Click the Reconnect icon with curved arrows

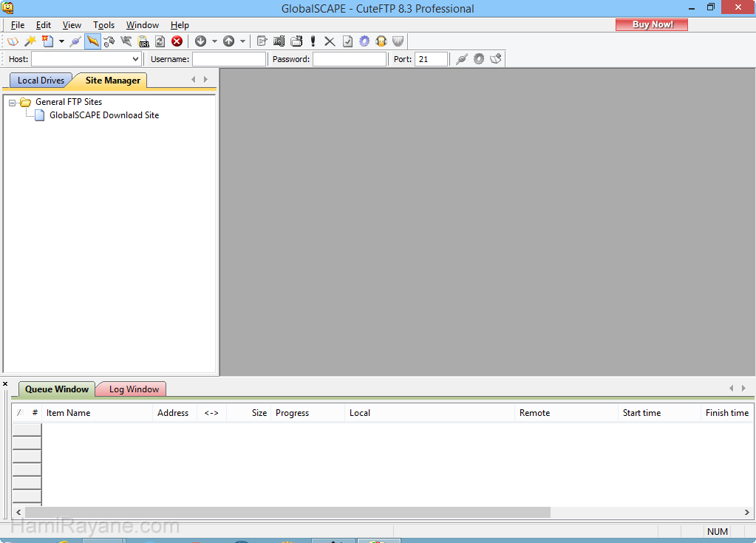[109, 41]
